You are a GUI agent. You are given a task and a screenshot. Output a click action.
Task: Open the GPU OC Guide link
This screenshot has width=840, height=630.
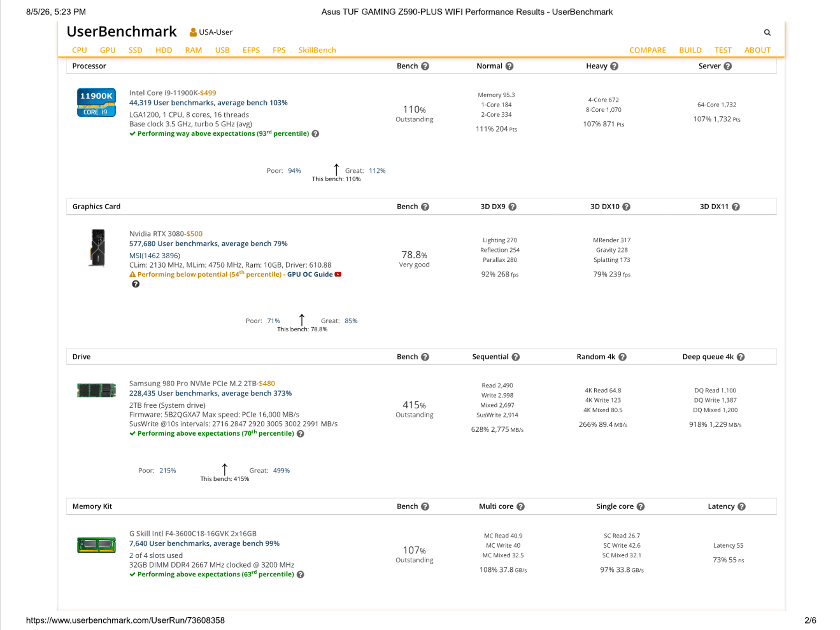(310, 274)
